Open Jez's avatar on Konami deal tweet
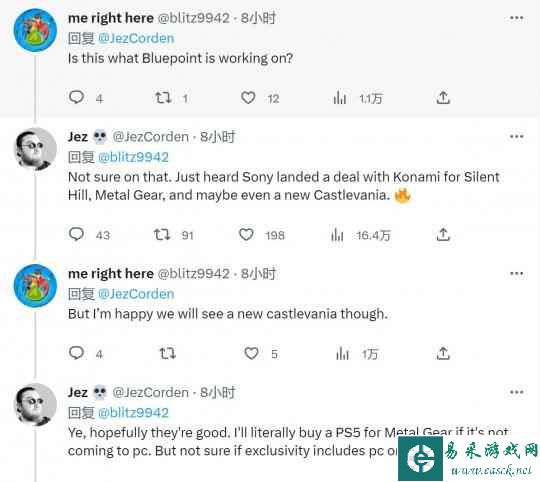The height and width of the screenshot is (482, 540). point(35,149)
